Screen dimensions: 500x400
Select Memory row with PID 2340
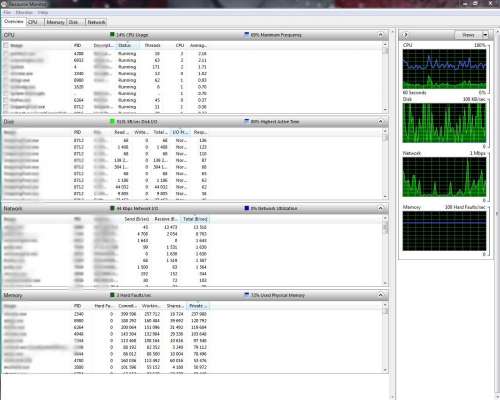pyautogui.click(x=106, y=314)
